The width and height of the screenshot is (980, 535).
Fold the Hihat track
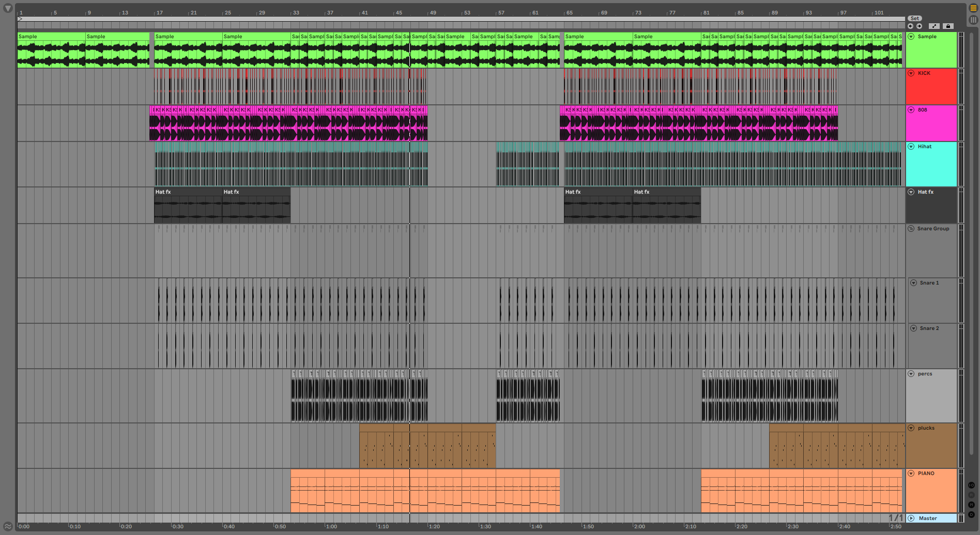[x=911, y=147]
